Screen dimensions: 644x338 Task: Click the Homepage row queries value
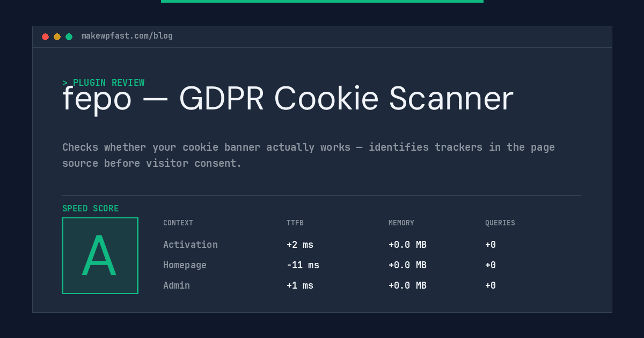pos(491,265)
